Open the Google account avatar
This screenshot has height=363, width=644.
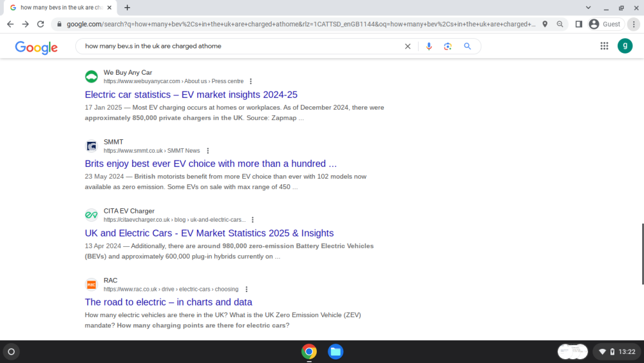[625, 46]
